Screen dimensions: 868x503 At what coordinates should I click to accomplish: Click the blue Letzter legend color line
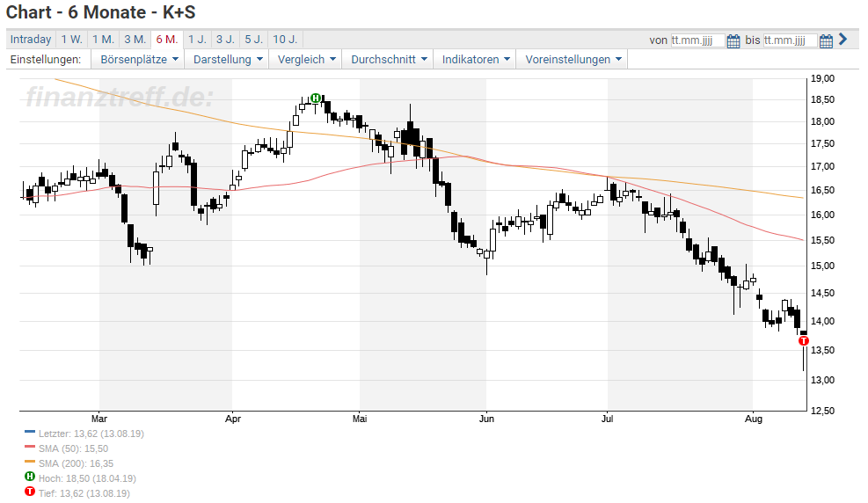[x=30, y=432]
